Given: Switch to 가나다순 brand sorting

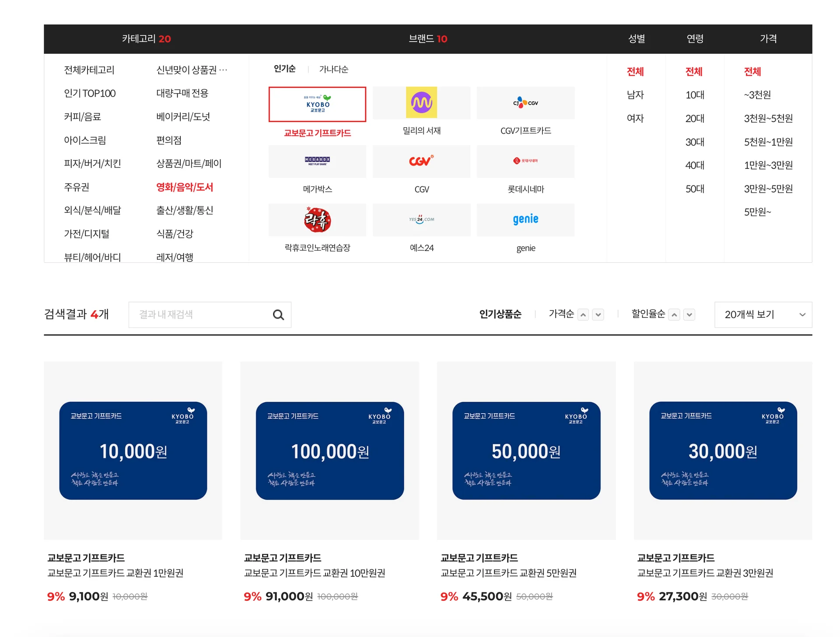Looking at the screenshot, I should [334, 69].
